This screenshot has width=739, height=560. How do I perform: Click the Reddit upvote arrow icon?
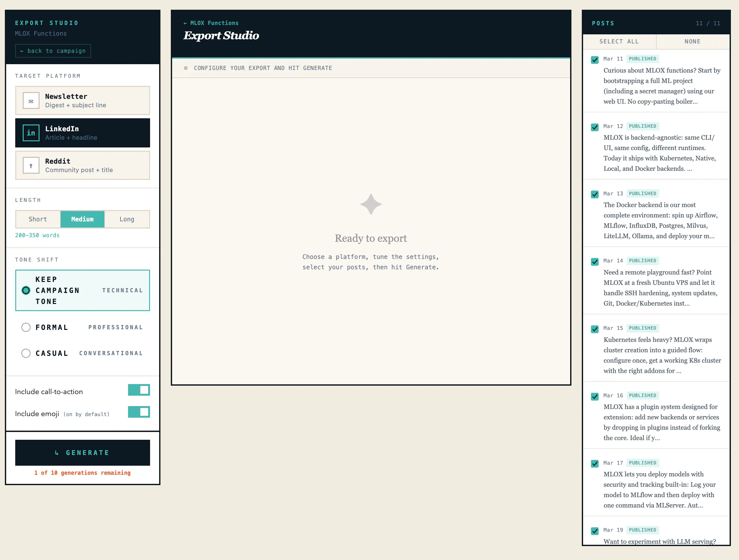pyautogui.click(x=31, y=165)
